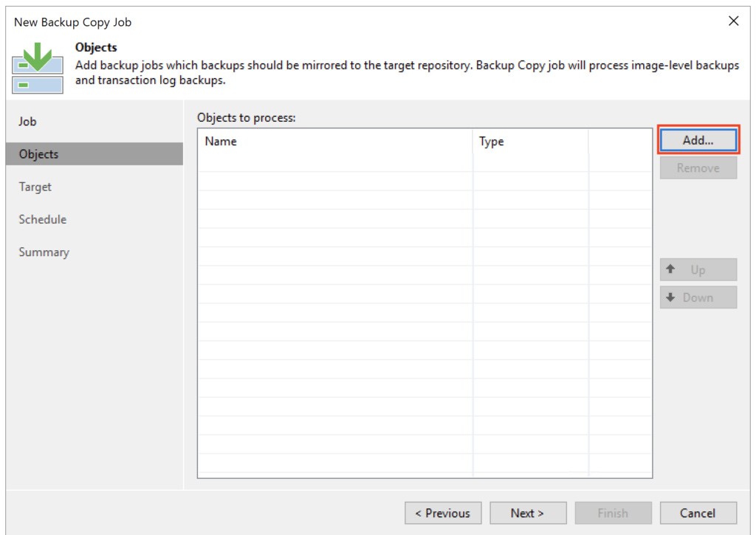Click the Down button with its arrow
Image resolution: width=756 pixels, height=535 pixels.
[x=698, y=297]
